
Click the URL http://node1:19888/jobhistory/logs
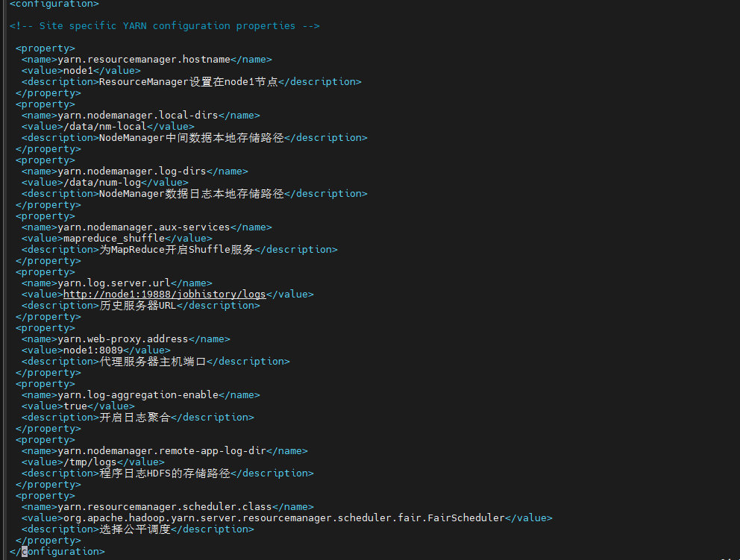(165, 295)
